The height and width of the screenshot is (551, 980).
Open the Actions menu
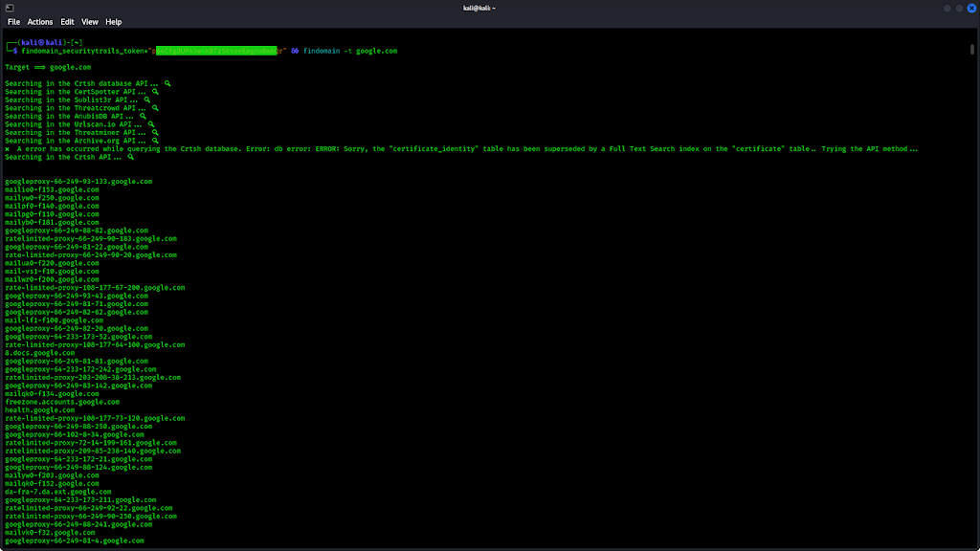tap(40, 22)
